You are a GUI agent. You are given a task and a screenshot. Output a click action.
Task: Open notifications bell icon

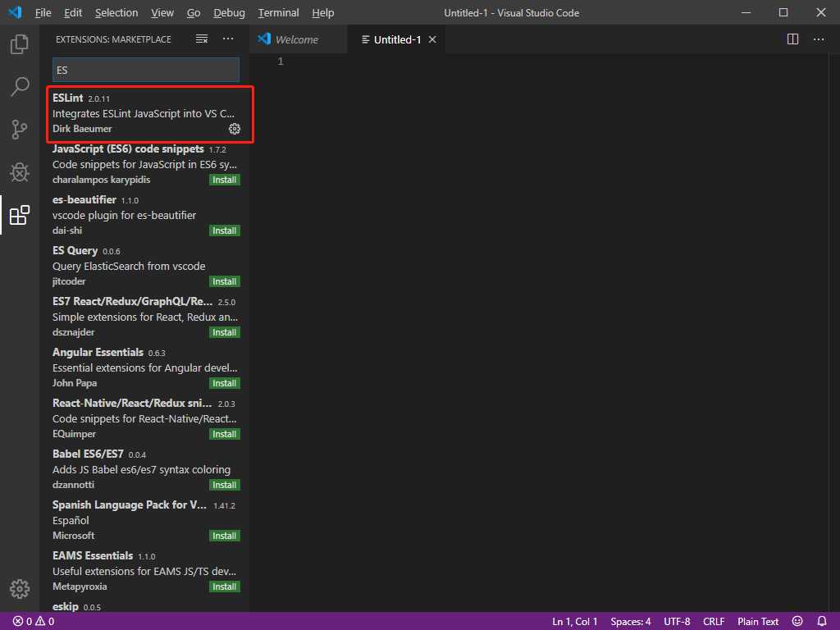[822, 621]
